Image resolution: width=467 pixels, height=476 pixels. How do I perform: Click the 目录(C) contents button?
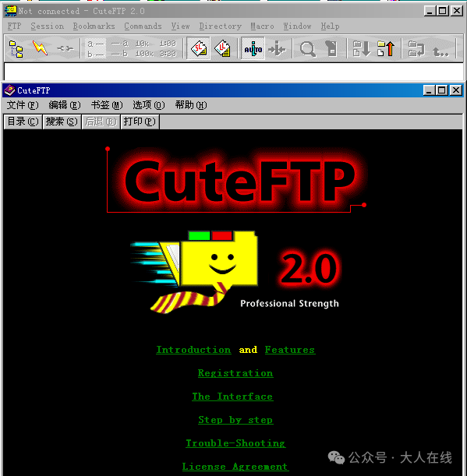pos(23,122)
